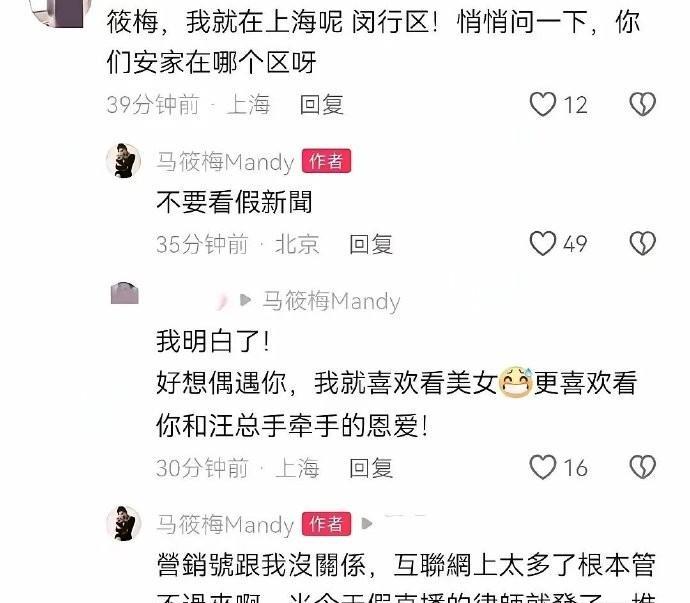Screen dimensions: 690x603
Task: Reply to the 30分钟前 Shanghai comment
Action: (371, 467)
